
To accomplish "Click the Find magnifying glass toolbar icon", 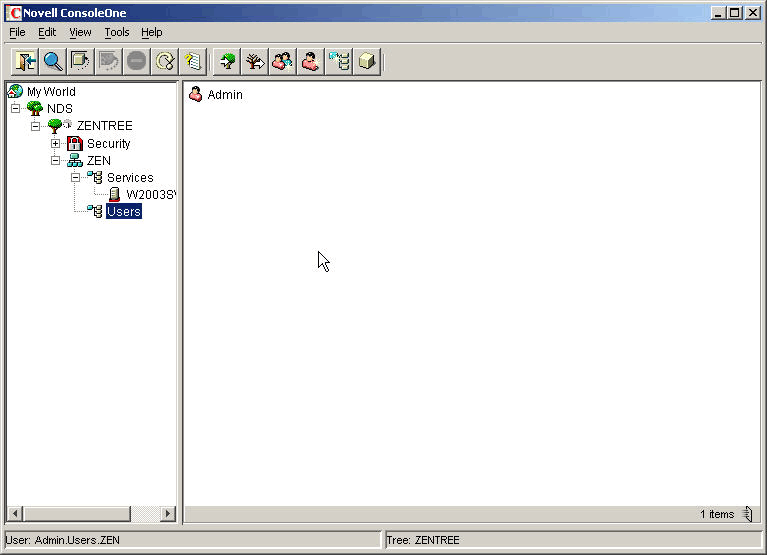I will (x=53, y=62).
